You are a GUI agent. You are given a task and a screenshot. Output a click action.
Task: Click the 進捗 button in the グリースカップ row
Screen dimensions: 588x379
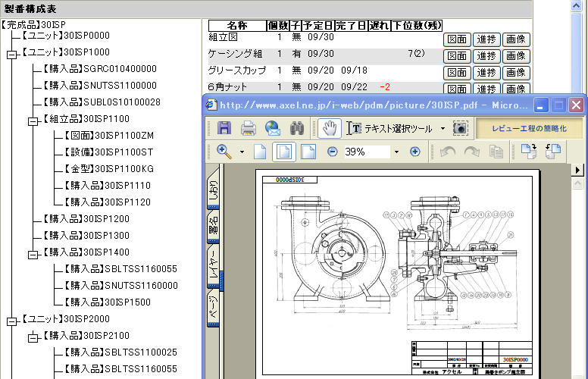(486, 73)
